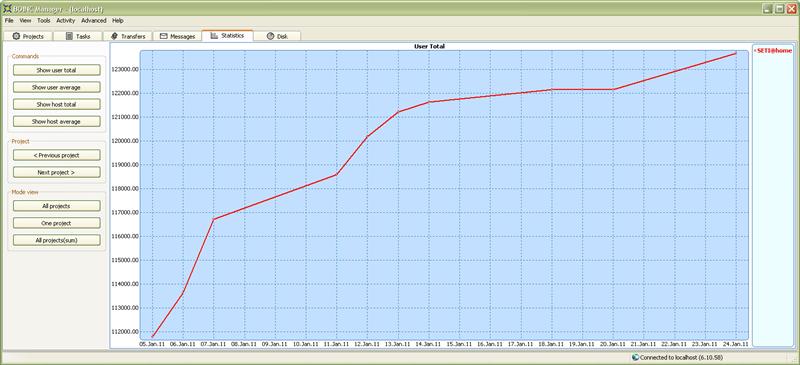
Task: Open the View menu
Action: (26, 20)
